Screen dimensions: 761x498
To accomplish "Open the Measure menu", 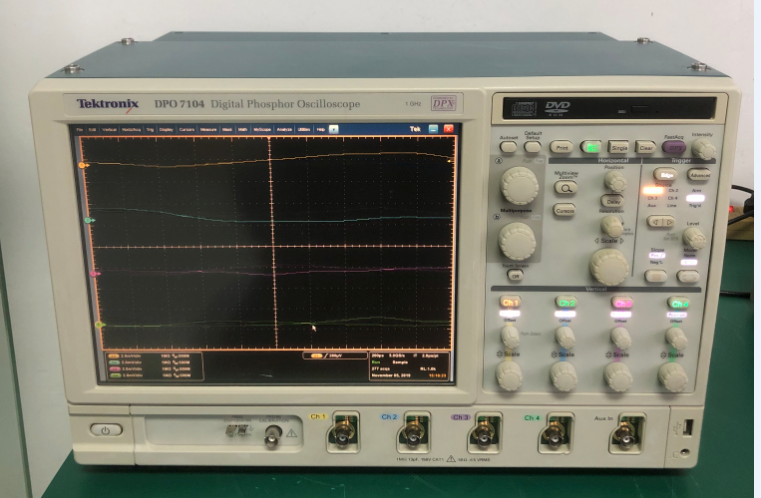I will click(x=208, y=130).
